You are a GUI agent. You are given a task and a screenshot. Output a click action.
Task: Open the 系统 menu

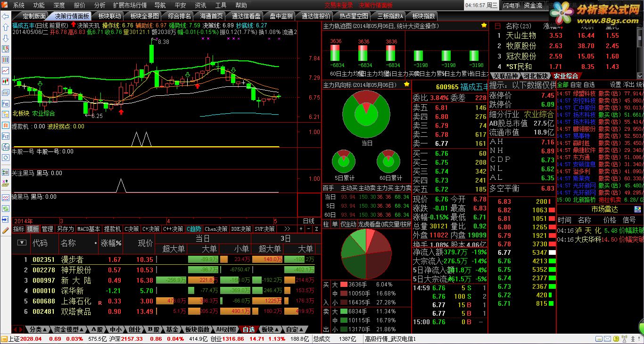click(x=19, y=5)
